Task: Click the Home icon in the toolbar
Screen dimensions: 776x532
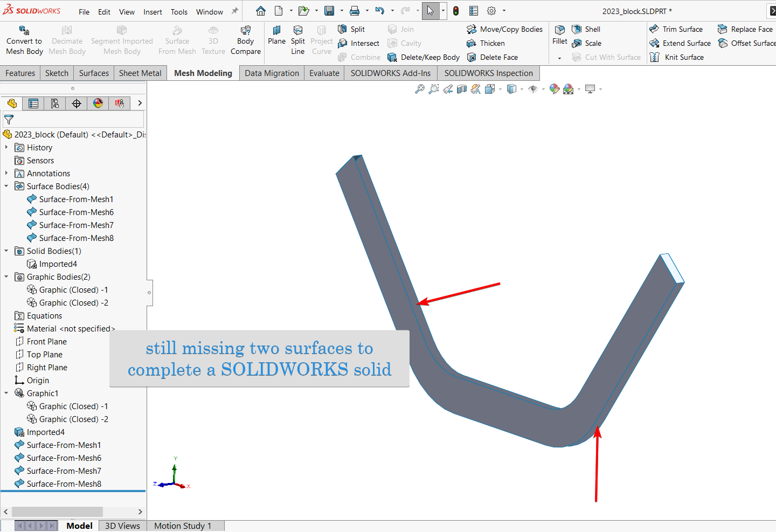Action: click(261, 11)
